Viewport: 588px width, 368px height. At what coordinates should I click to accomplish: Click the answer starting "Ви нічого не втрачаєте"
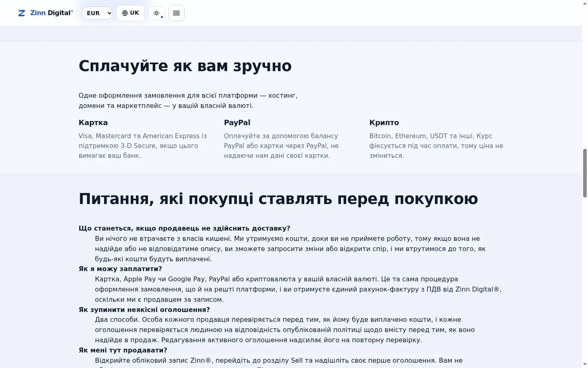[x=290, y=249]
